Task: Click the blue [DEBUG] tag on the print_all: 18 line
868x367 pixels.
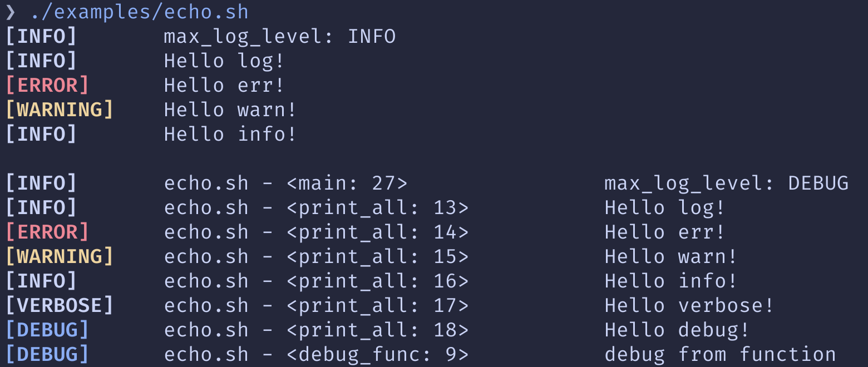Action: click(x=47, y=330)
